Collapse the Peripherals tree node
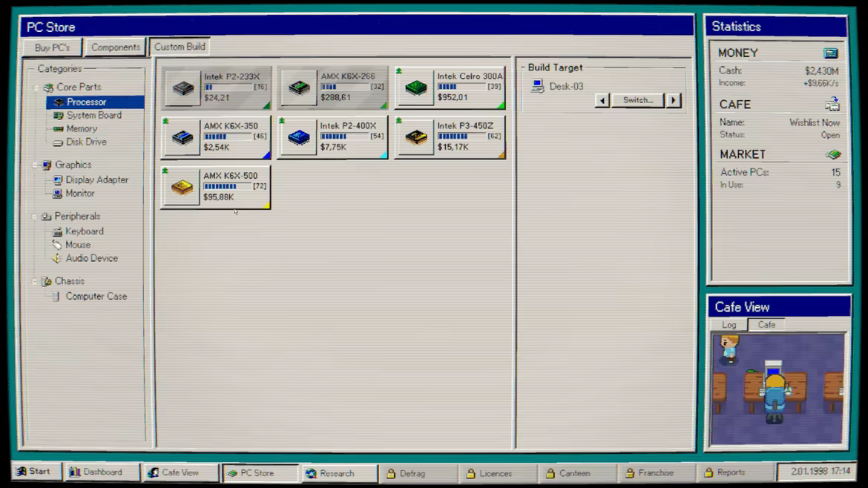 pyautogui.click(x=35, y=217)
